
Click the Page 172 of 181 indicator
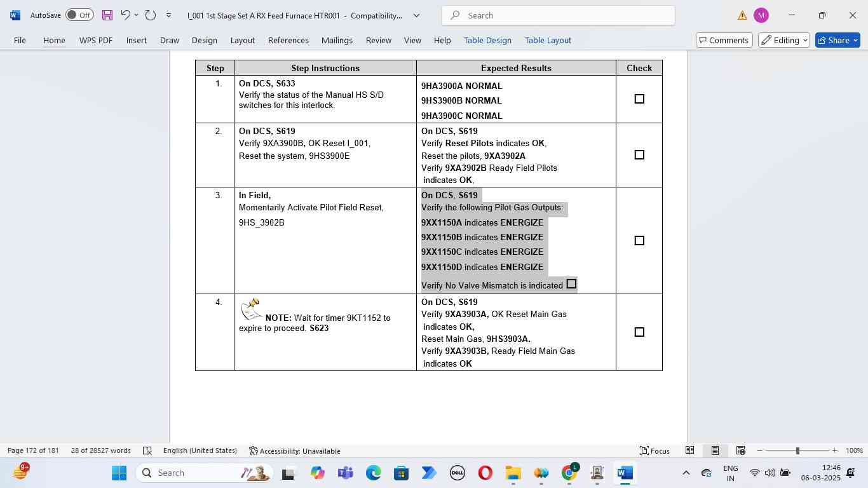[x=33, y=451]
